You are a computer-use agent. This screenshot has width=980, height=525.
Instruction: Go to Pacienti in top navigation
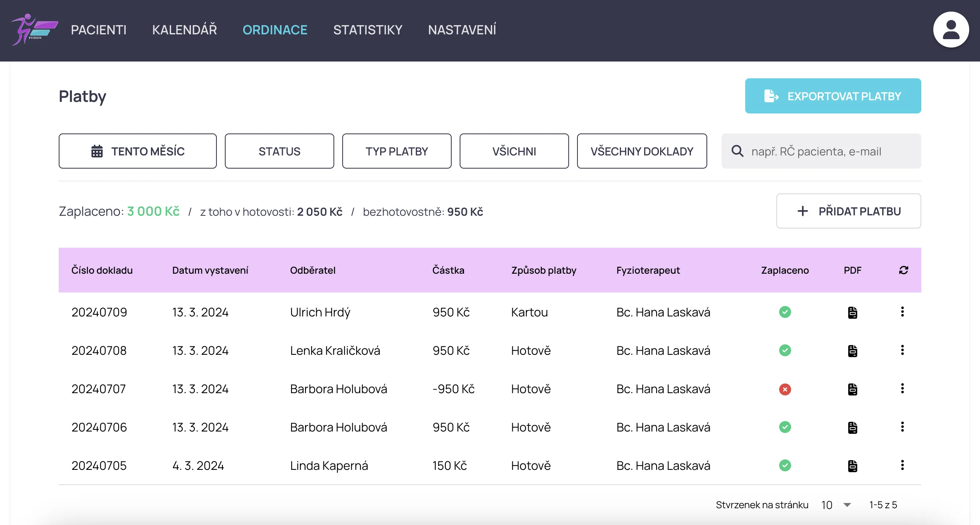(99, 30)
